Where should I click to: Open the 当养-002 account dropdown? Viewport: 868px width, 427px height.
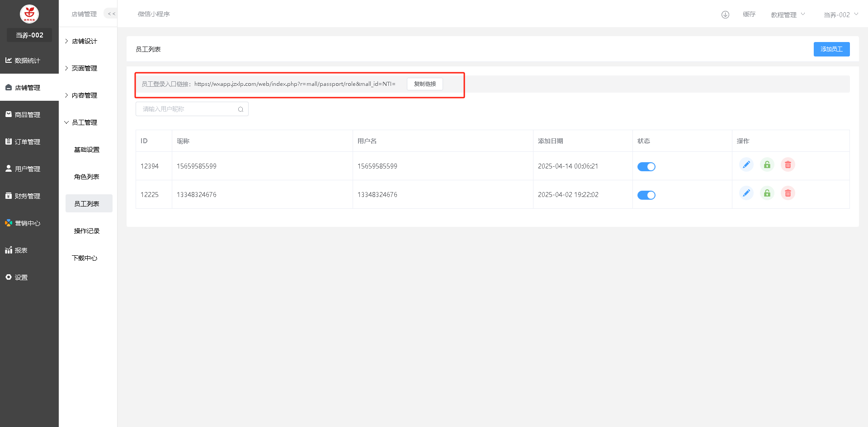(840, 15)
